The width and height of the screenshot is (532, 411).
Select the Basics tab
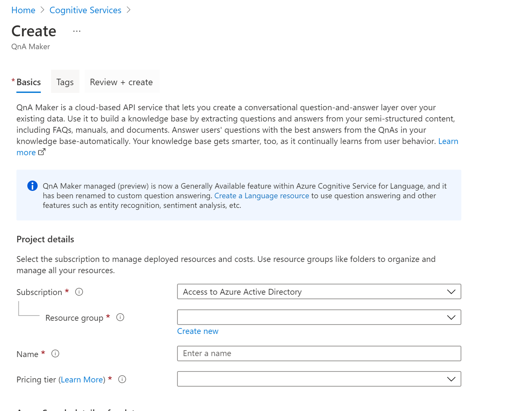click(29, 82)
